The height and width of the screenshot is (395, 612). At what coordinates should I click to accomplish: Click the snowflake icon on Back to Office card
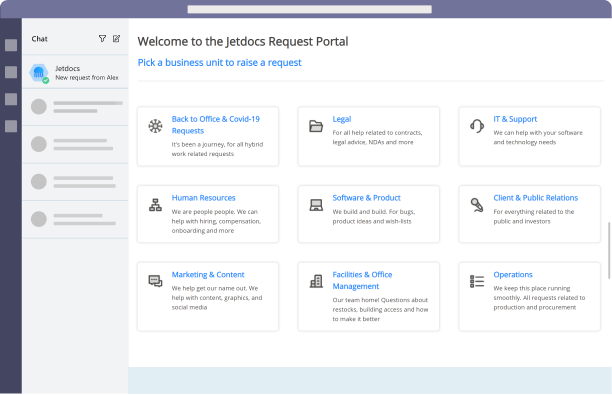155,126
